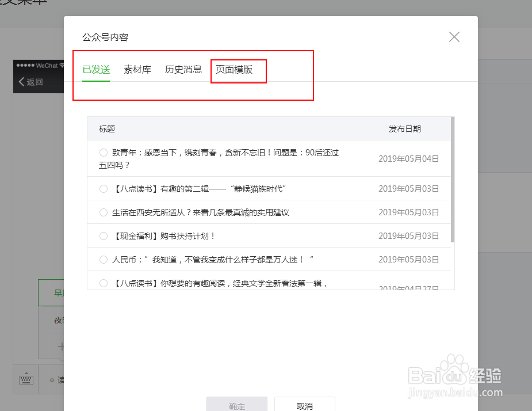Switch to the 素材库 tab
532x411 pixels.
[137, 68]
